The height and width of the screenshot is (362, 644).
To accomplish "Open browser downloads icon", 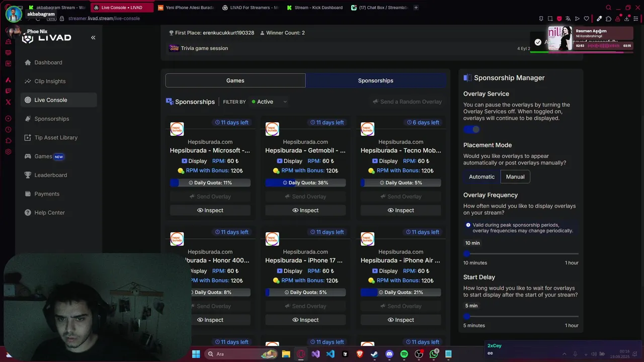I will 626,19.
